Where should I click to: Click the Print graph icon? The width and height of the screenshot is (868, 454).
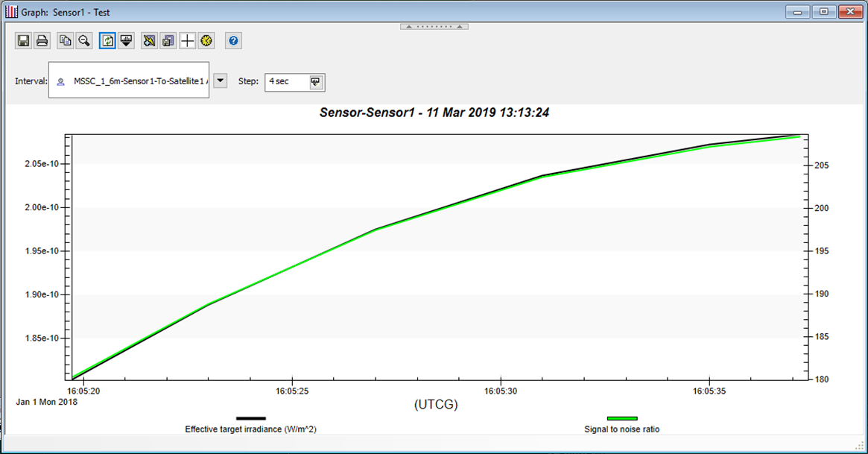[x=42, y=41]
